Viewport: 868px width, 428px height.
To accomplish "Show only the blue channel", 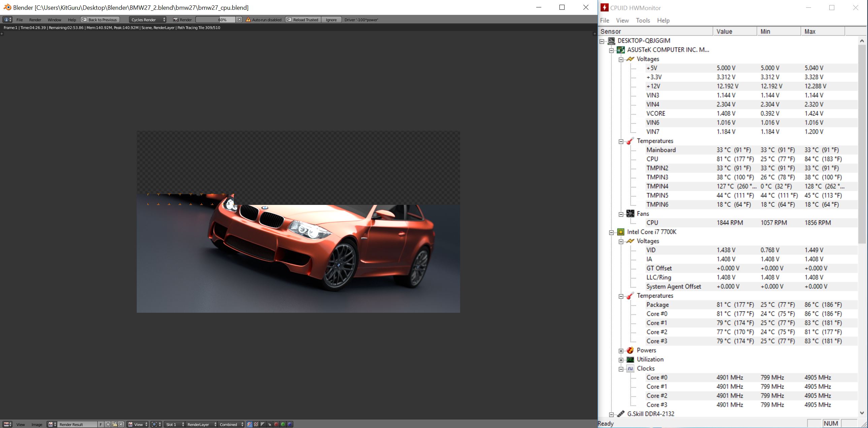I will (290, 424).
